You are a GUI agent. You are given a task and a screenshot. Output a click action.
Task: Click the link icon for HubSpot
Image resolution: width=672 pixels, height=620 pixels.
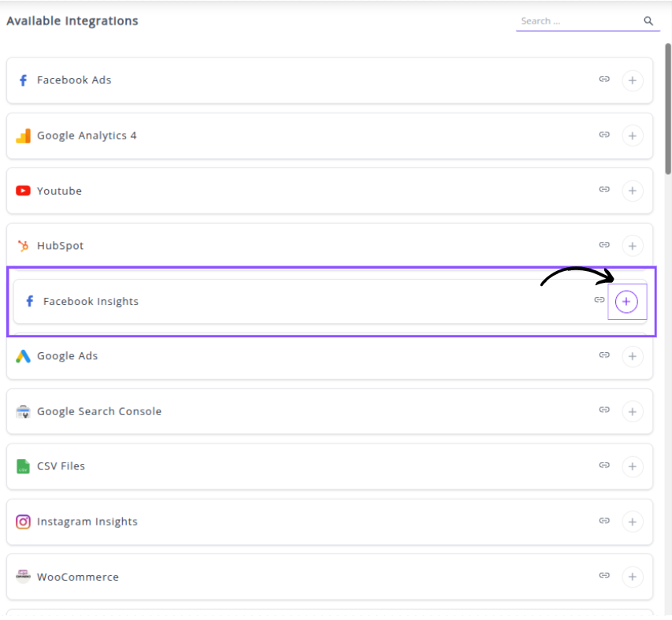[604, 245]
